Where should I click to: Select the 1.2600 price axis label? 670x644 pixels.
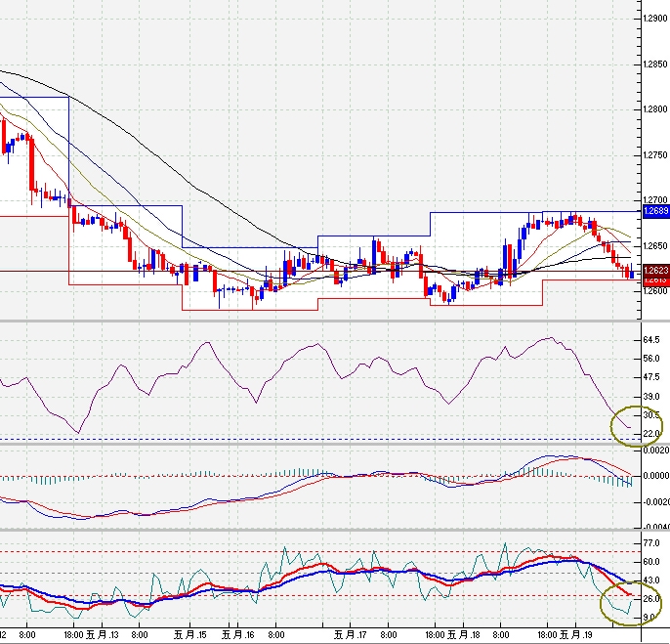click(655, 291)
